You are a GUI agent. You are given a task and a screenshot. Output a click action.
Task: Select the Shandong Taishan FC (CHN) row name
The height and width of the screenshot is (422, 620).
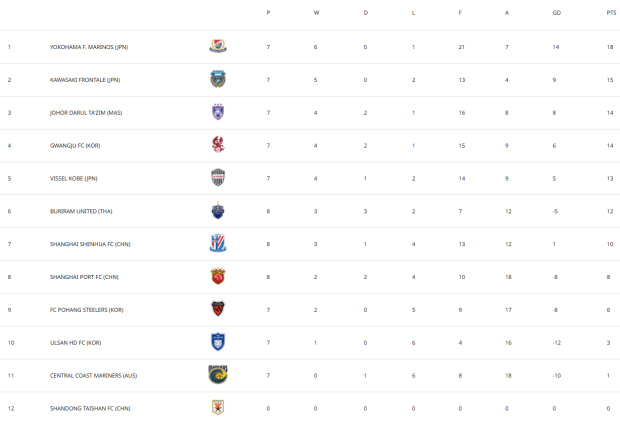tap(90, 409)
